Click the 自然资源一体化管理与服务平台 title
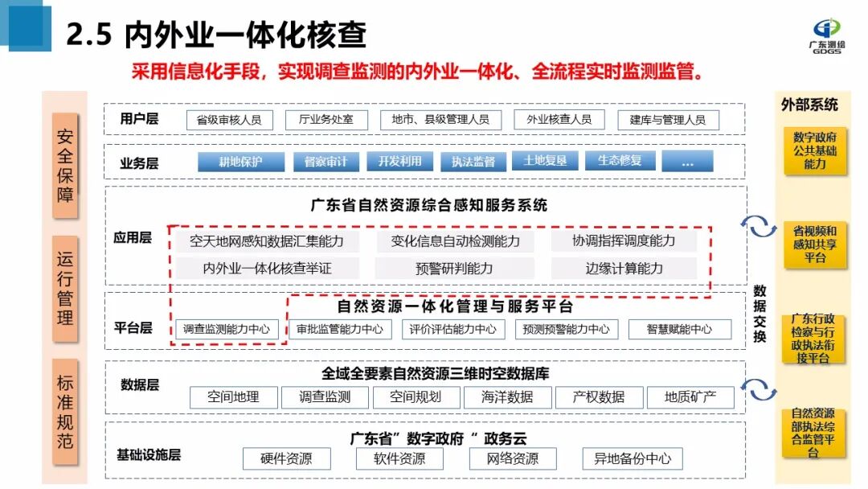The height and width of the screenshot is (489, 868). point(455,306)
